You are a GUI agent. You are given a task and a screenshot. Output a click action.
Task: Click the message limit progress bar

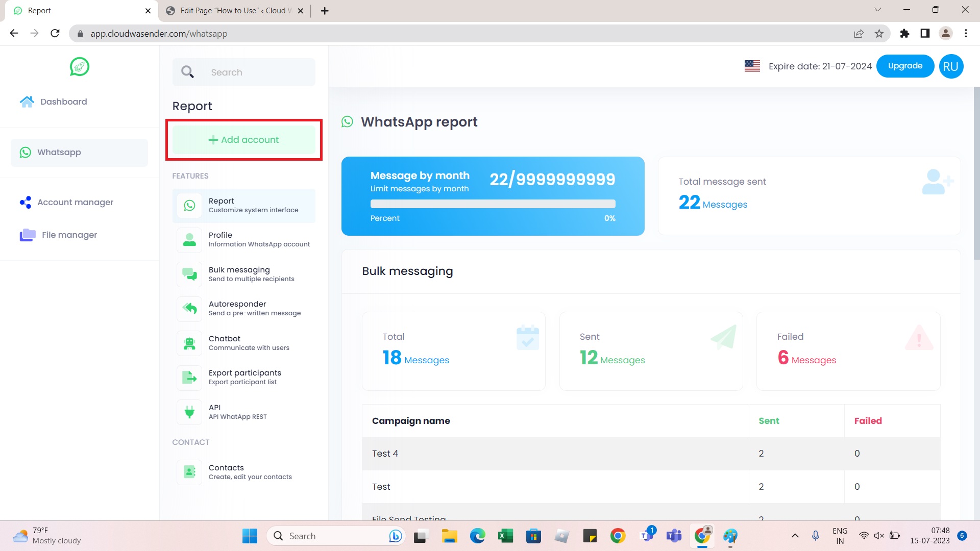[493, 204]
